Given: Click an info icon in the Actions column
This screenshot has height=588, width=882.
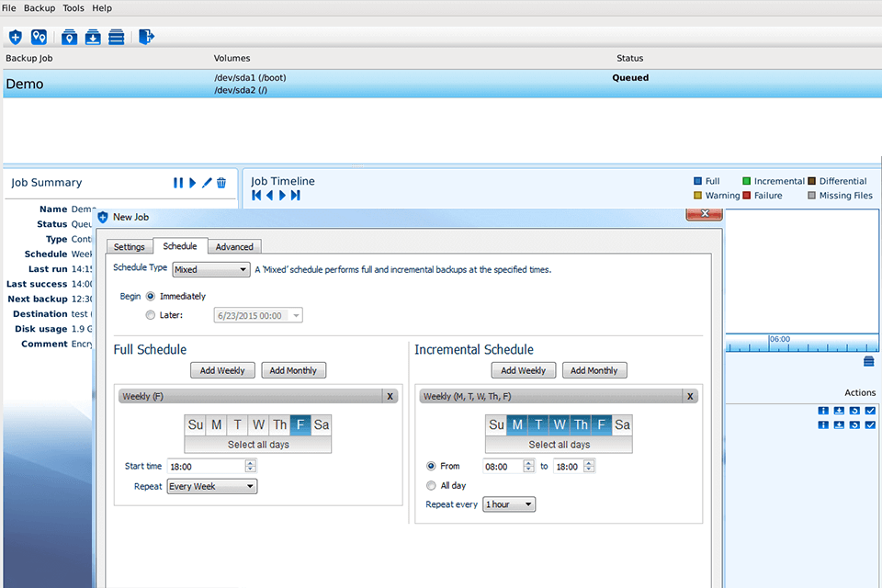Looking at the screenshot, I should 822,410.
